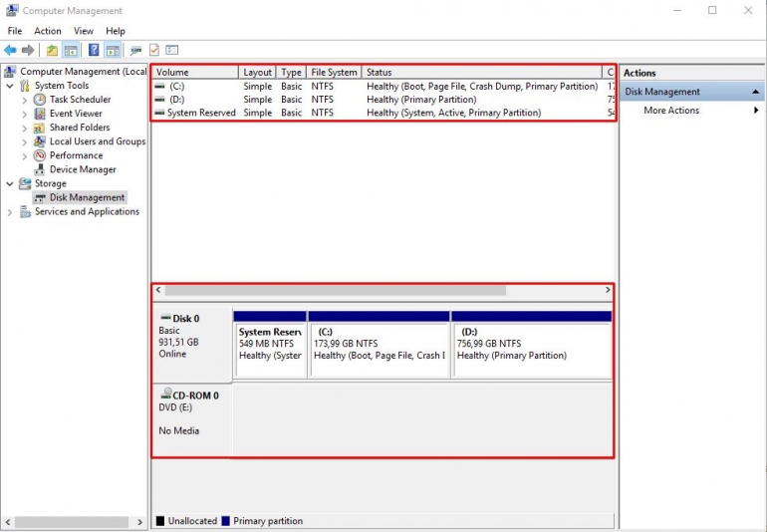Collapse the Storage tree node

[10, 184]
